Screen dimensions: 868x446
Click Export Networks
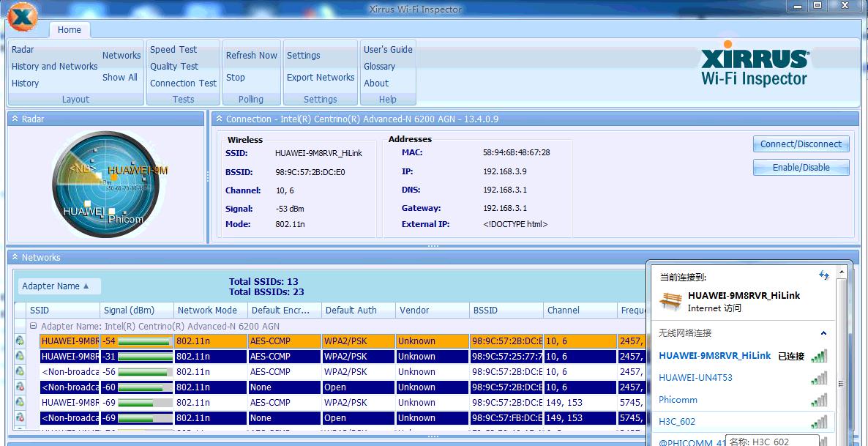321,78
